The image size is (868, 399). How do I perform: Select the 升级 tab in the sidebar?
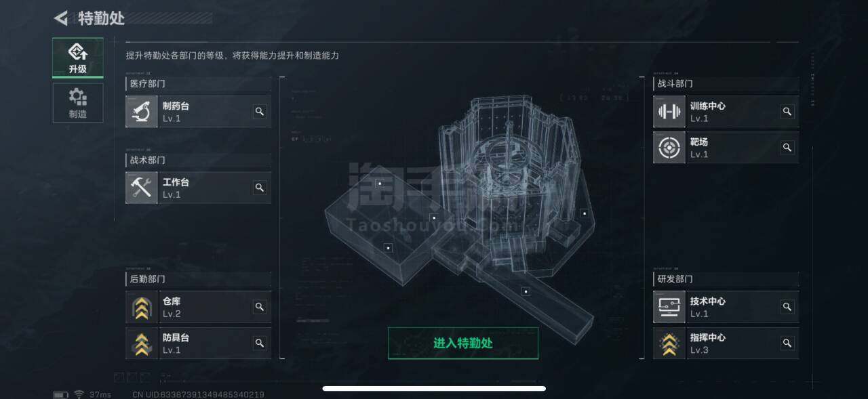pyautogui.click(x=78, y=58)
